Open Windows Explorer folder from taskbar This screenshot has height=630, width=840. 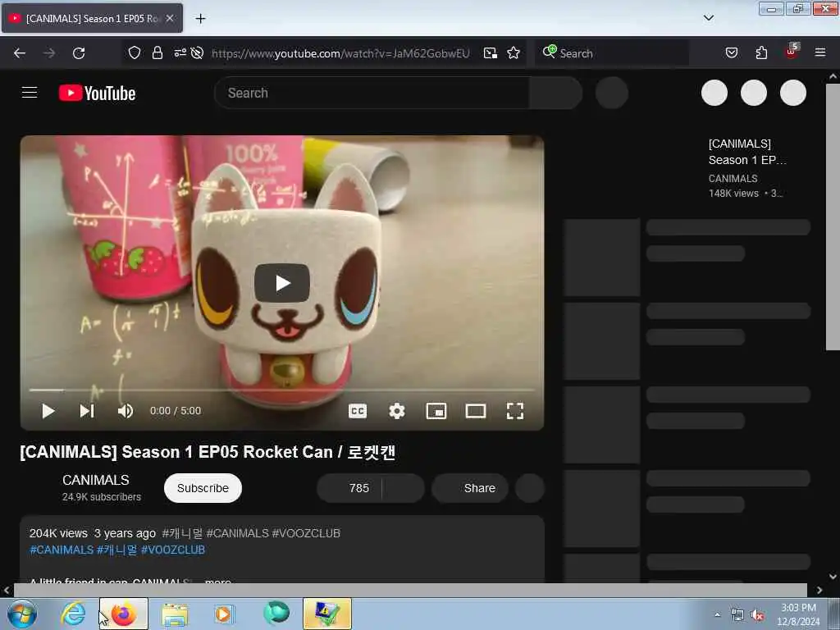pos(175,614)
